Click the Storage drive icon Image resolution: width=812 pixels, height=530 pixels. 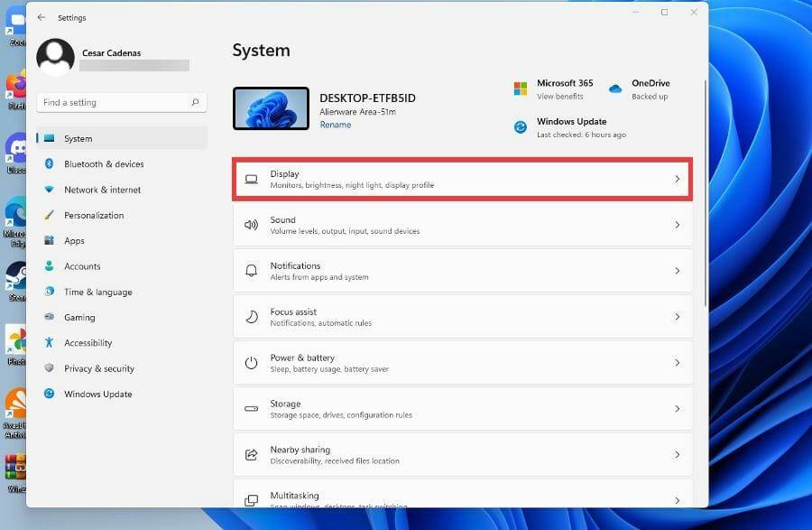coord(252,408)
